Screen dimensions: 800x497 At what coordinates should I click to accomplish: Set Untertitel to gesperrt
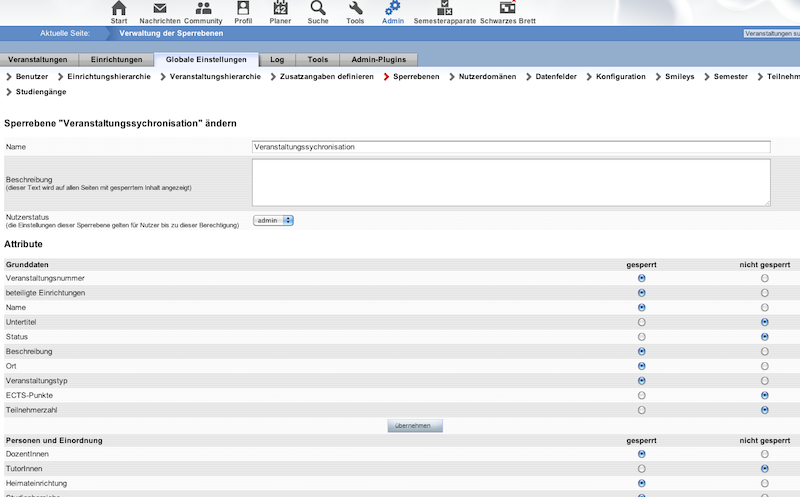tap(641, 322)
